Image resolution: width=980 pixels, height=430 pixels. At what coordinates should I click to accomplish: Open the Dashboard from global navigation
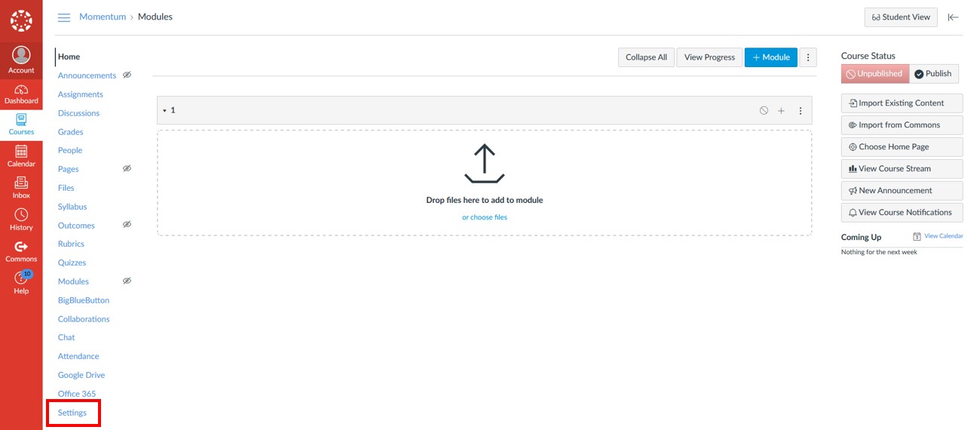click(x=21, y=94)
